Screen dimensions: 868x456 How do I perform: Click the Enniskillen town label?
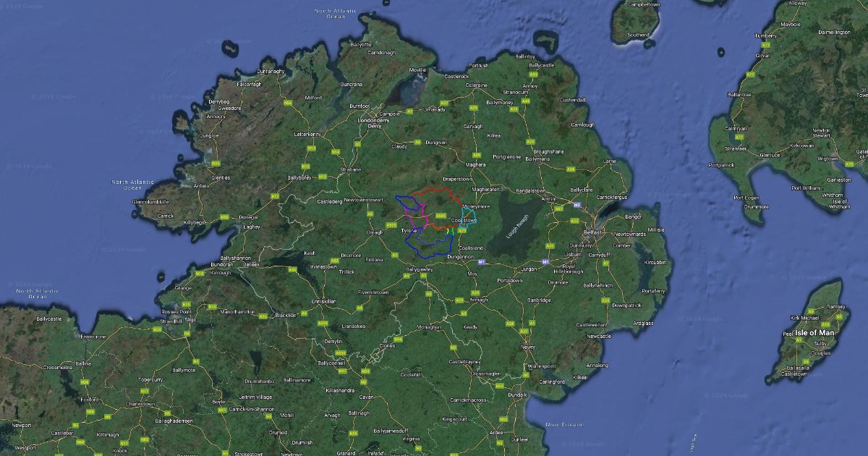click(324, 300)
